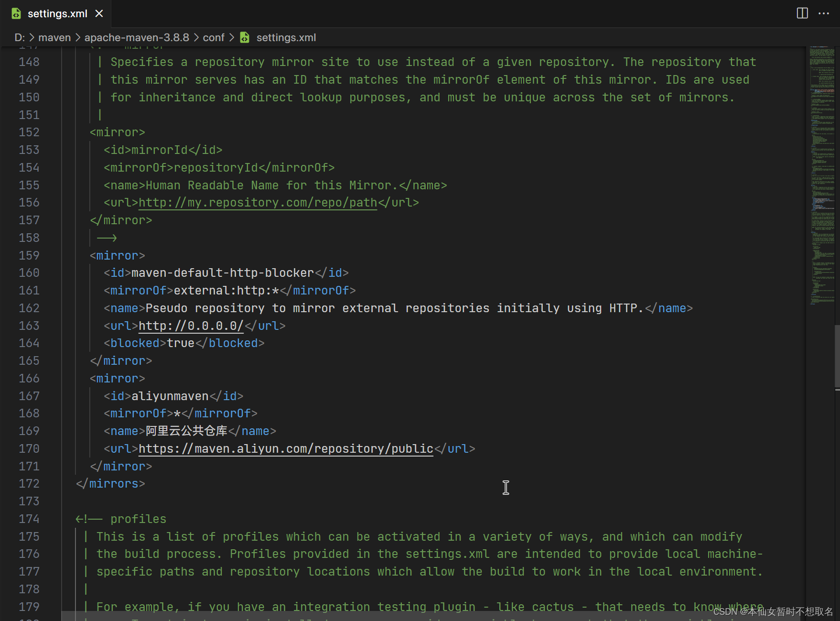Viewport: 840px width, 621px height.
Task: Click the closing mirror tag on line 165
Action: pos(121,361)
